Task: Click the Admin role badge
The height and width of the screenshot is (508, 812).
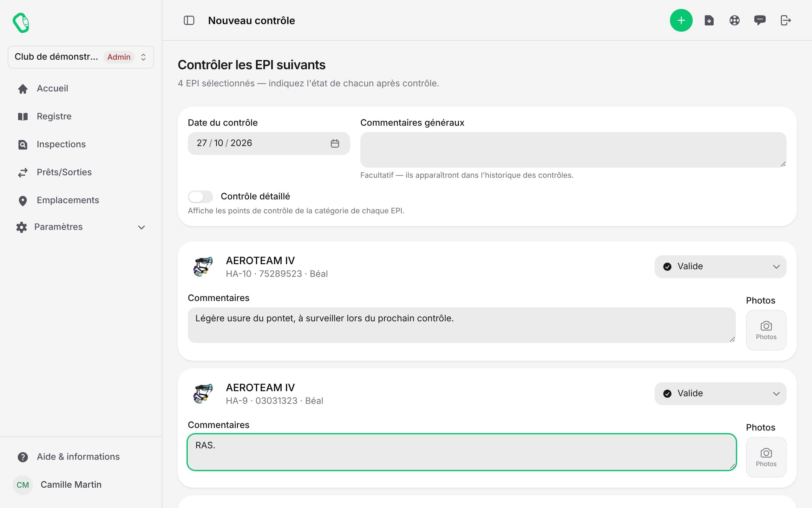Action: (x=119, y=57)
